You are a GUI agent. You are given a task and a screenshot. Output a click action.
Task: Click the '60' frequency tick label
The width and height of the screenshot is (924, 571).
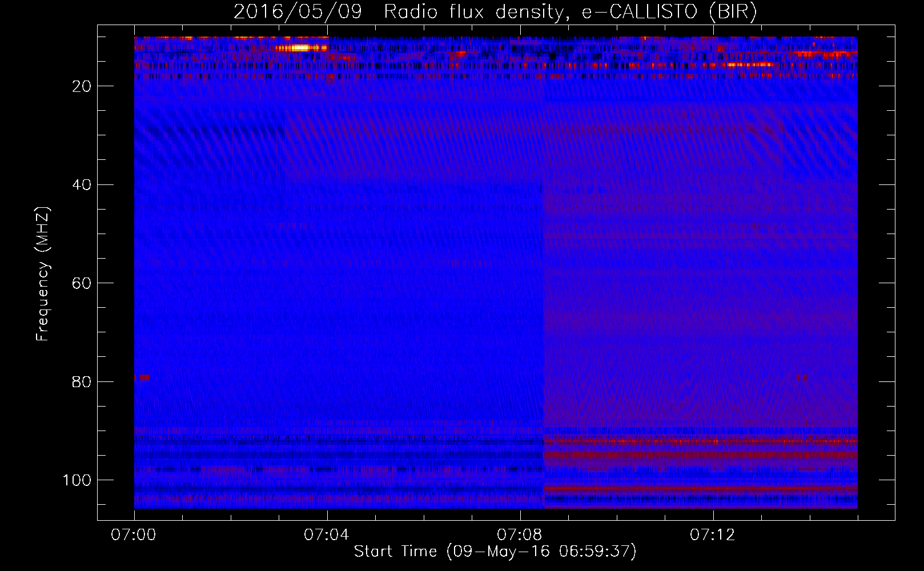pyautogui.click(x=82, y=283)
